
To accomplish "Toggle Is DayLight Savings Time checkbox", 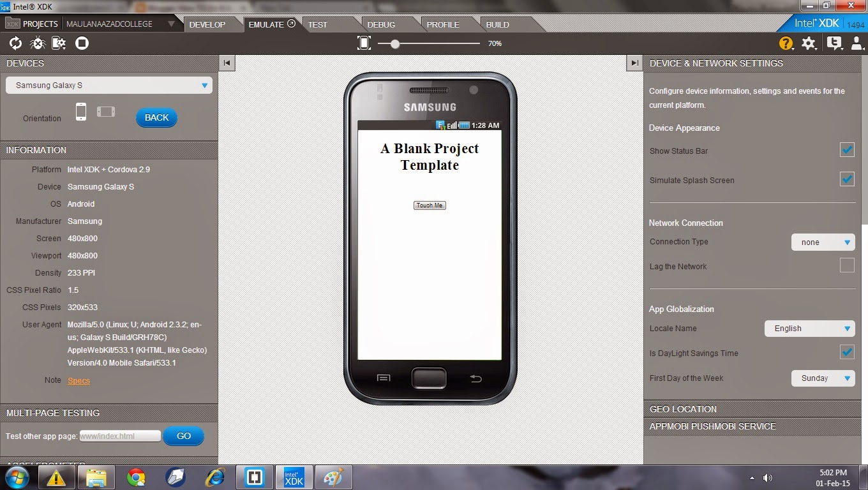I will pyautogui.click(x=847, y=352).
